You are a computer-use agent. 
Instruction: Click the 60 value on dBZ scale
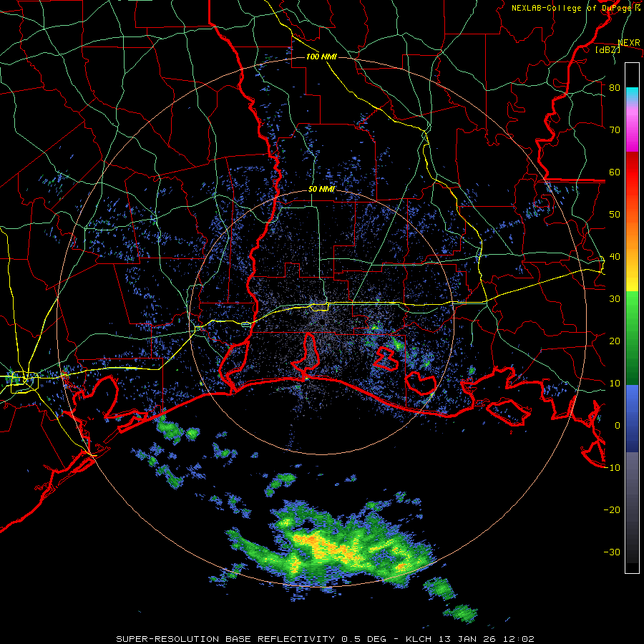(x=615, y=172)
